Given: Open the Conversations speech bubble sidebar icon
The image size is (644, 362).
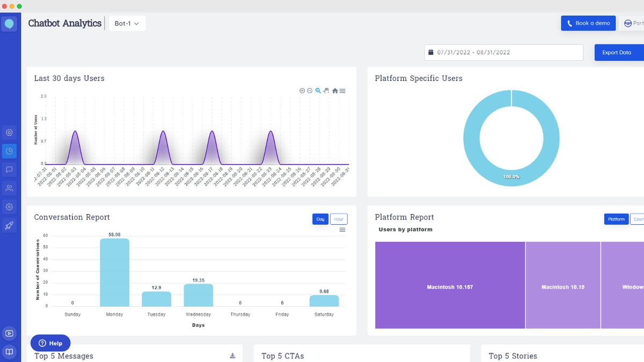Looking at the screenshot, I should (9, 169).
